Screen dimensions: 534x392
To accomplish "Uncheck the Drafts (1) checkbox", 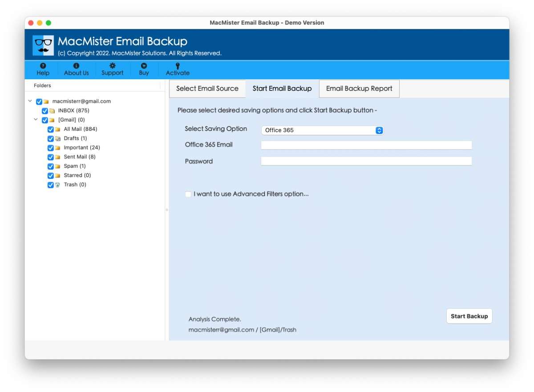I will click(x=51, y=139).
